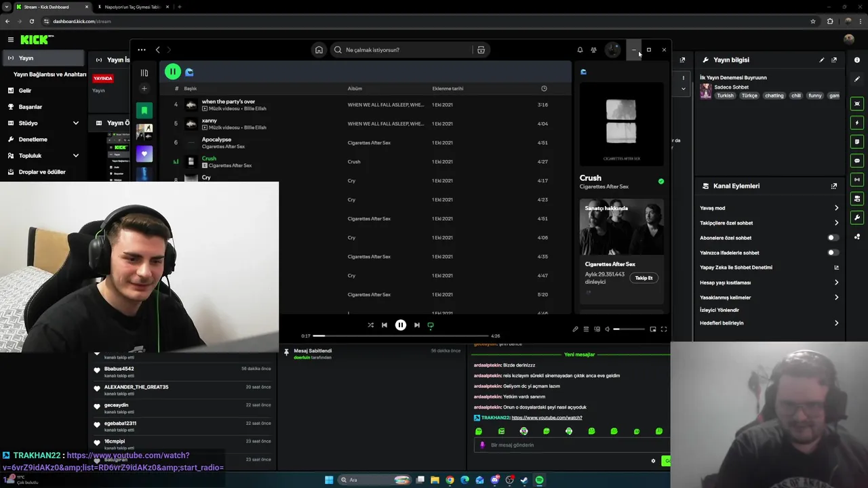Click Windows taskbar search box
Viewport: 868px width, 488px height.
click(x=374, y=480)
